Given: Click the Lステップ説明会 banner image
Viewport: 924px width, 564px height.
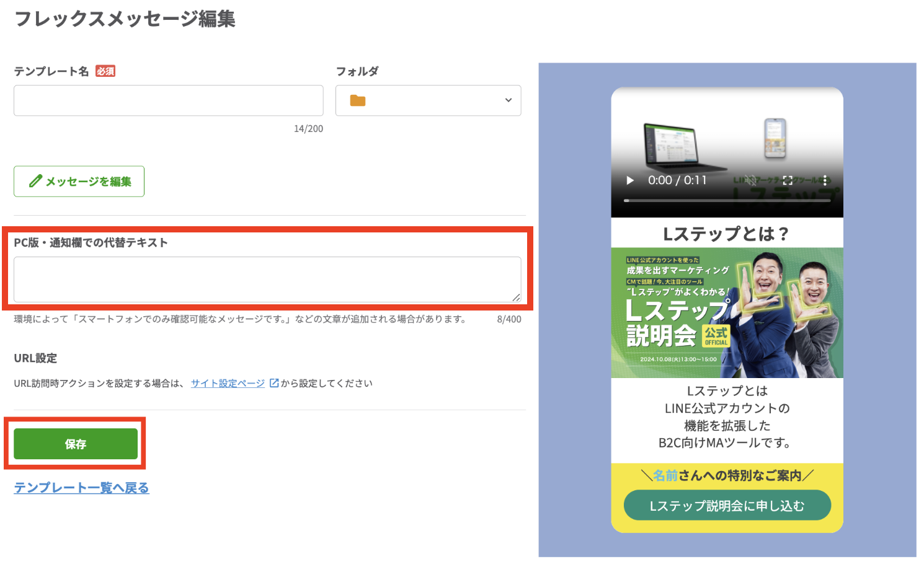Looking at the screenshot, I should 727,313.
